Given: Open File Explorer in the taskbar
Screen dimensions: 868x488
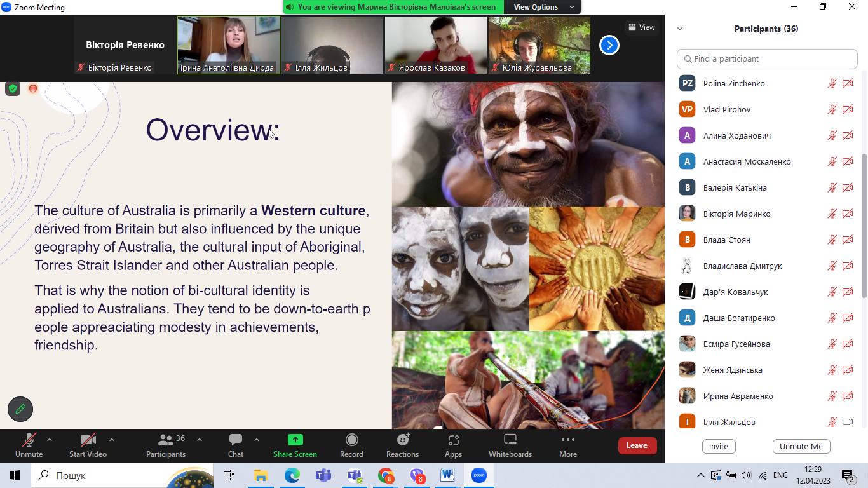Looking at the screenshot, I should click(261, 475).
